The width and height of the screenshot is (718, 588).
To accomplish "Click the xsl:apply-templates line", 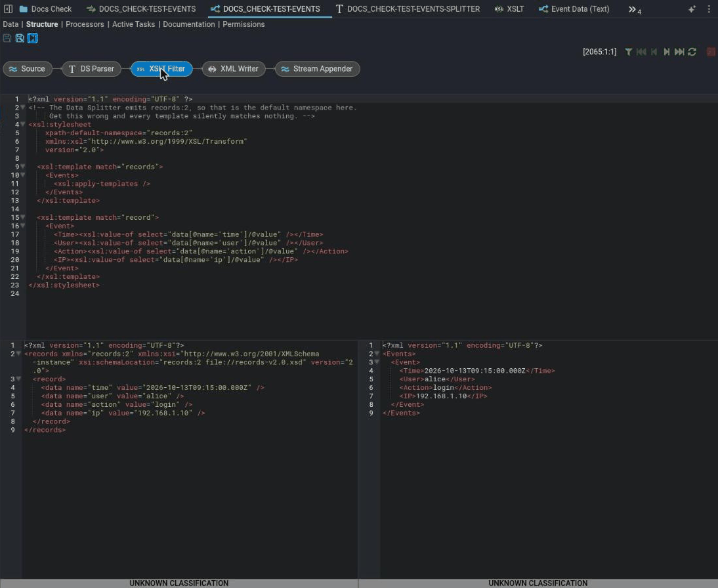I will coord(102,184).
